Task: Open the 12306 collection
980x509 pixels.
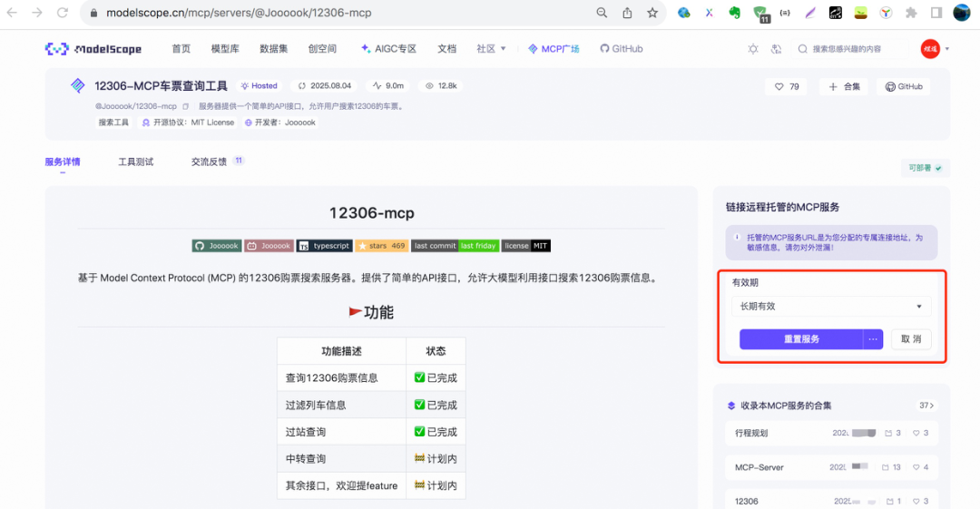Action: [x=831, y=500]
